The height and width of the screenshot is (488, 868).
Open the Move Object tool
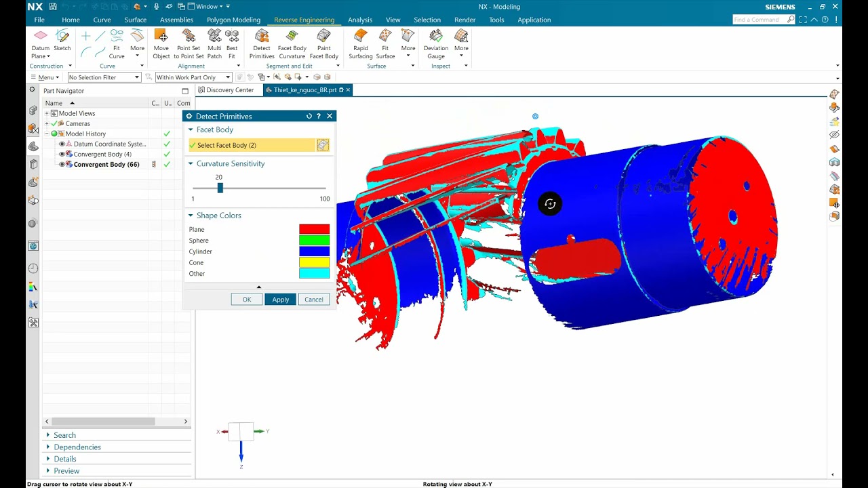pos(161,43)
